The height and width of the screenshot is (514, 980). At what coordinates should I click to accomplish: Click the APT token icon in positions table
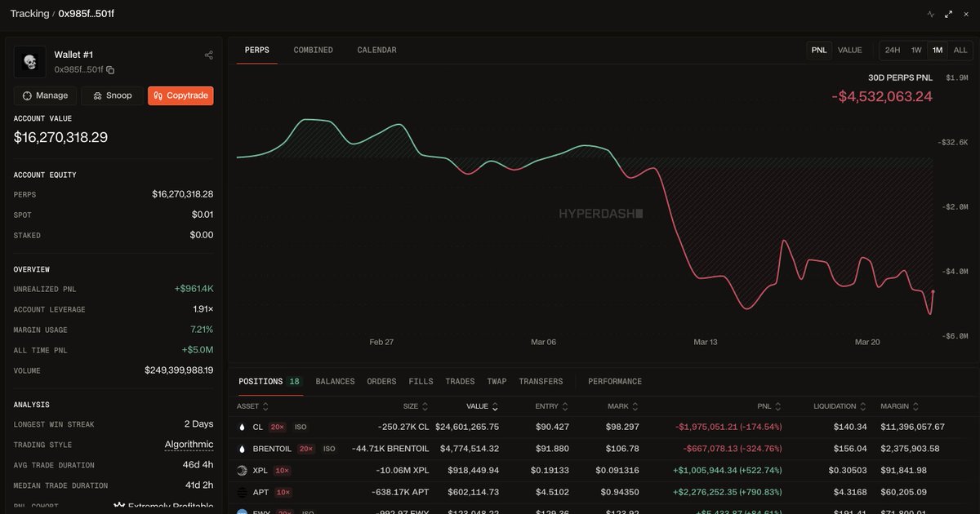pyautogui.click(x=242, y=492)
